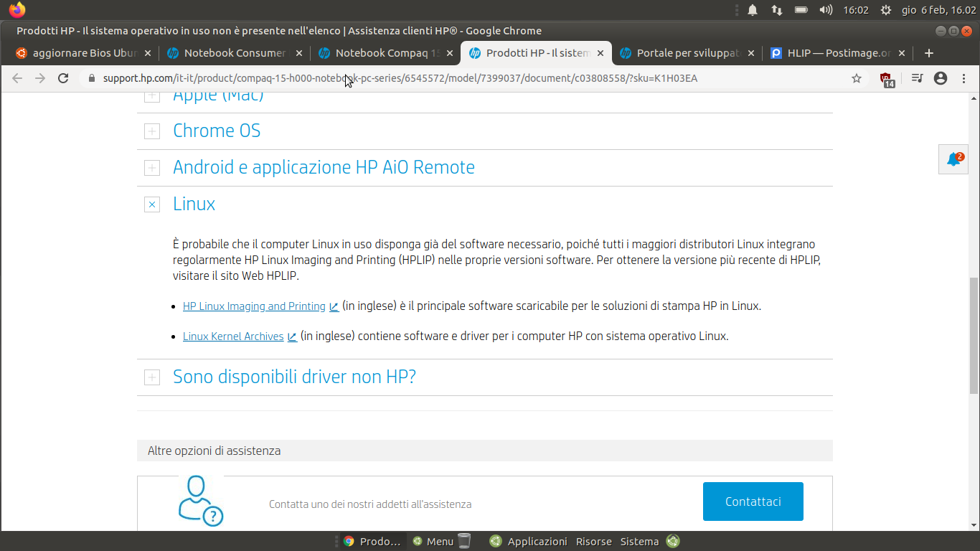980x551 pixels.
Task: Click the support agent person icon
Action: [200, 500]
